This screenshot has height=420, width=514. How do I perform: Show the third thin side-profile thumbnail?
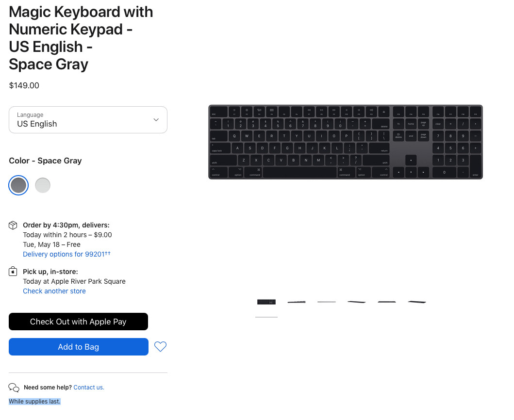[327, 302]
